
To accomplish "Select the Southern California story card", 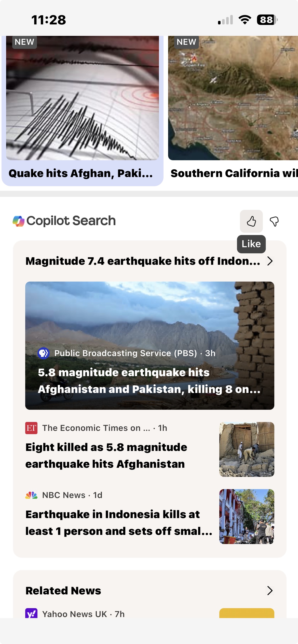I will pos(233,111).
